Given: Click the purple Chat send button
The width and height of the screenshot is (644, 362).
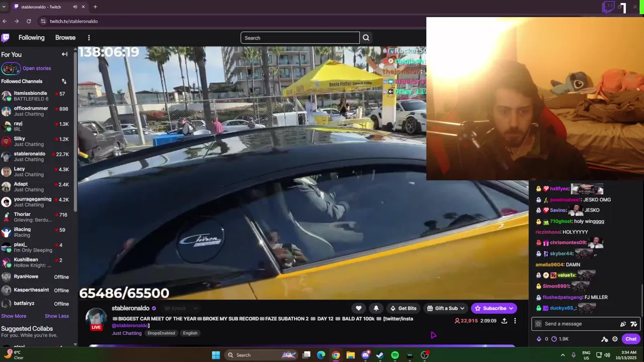Looking at the screenshot, I should tap(631, 339).
